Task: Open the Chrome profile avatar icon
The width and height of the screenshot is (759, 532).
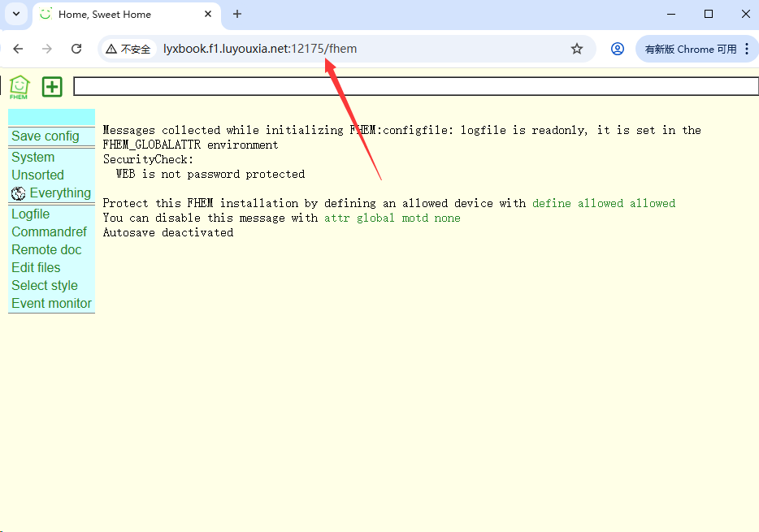Action: 618,49
